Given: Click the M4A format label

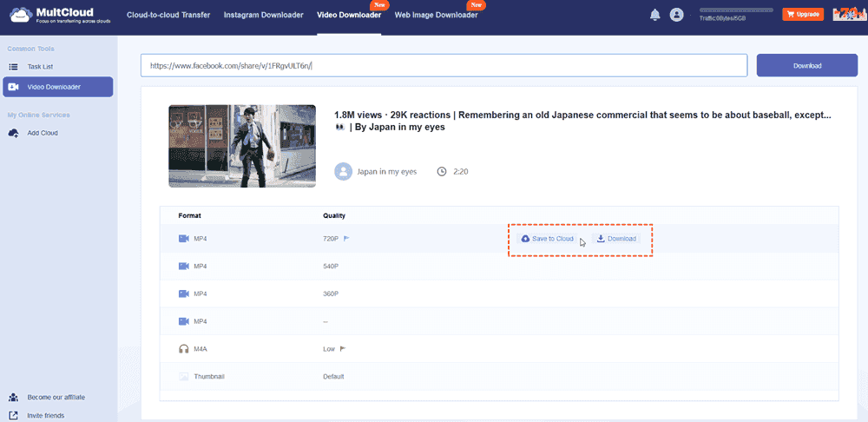Looking at the screenshot, I should pyautogui.click(x=201, y=349).
